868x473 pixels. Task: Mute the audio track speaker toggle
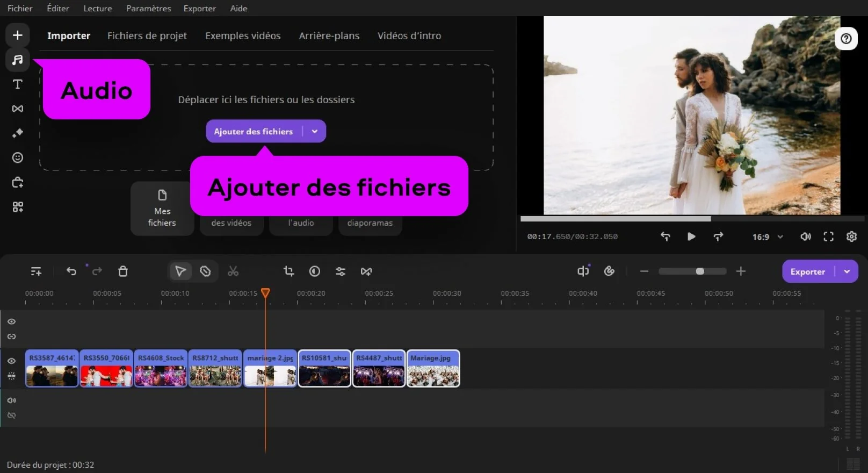[11, 400]
